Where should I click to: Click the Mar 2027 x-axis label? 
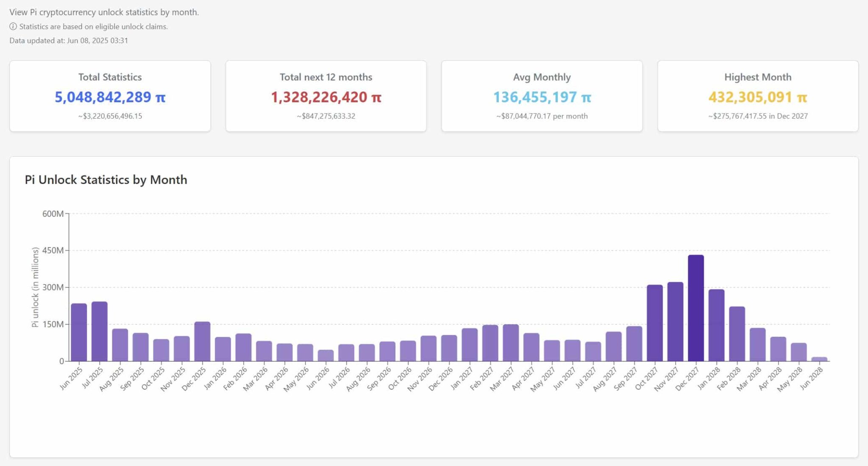pos(503,379)
